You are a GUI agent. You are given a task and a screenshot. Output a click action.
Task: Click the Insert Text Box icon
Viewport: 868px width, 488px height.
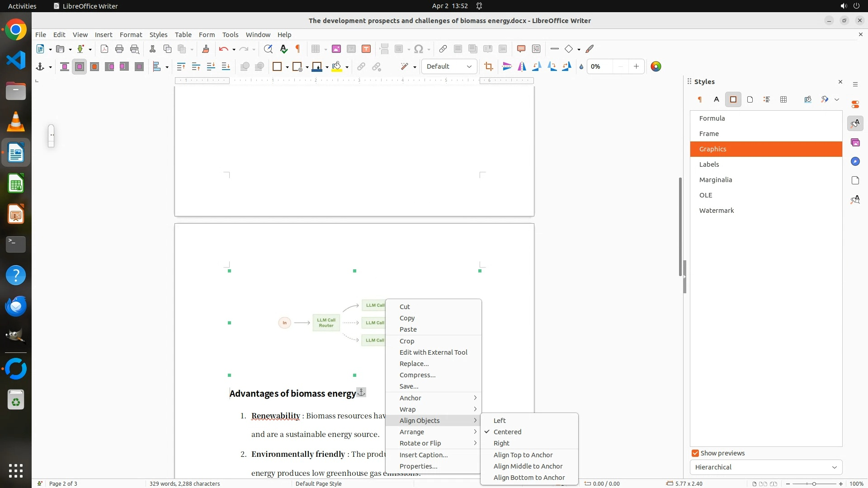coord(366,49)
